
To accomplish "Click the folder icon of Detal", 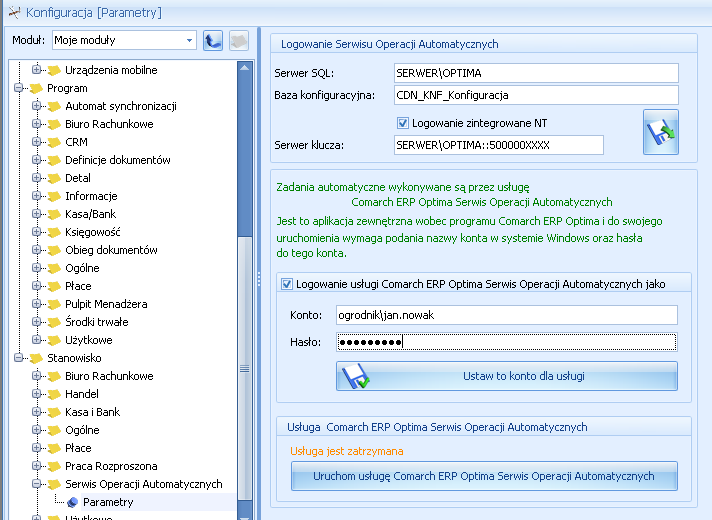I will (x=54, y=178).
